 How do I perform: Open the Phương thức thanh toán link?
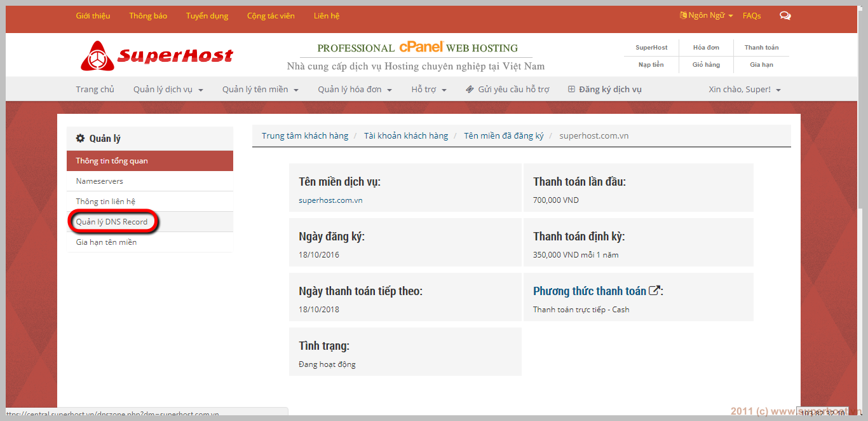tap(597, 291)
